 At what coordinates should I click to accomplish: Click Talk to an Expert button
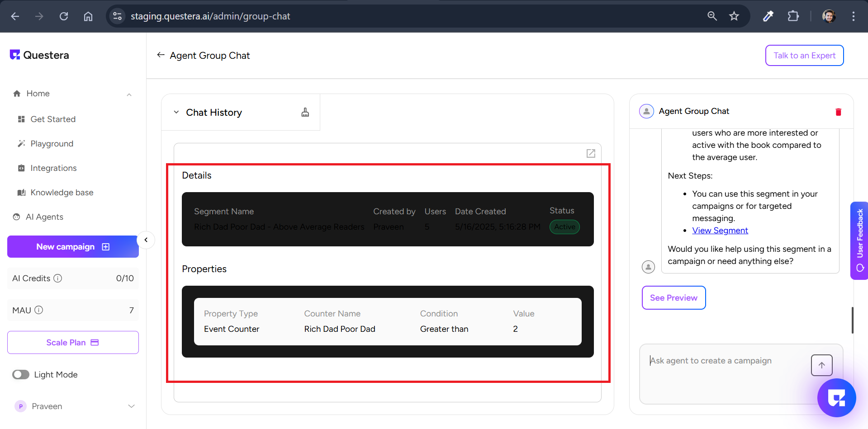pos(804,56)
